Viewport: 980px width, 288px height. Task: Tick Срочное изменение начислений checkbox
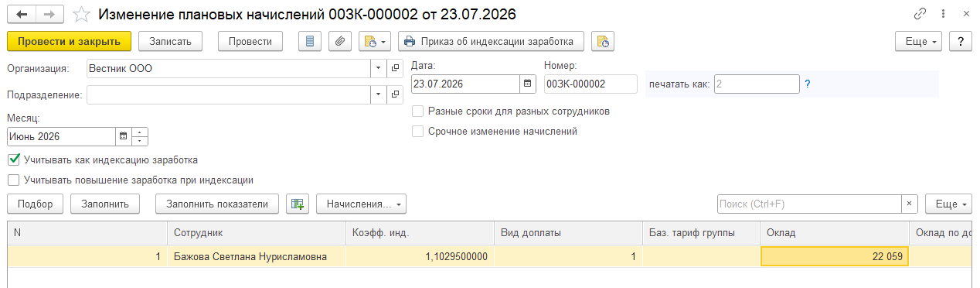pyautogui.click(x=418, y=132)
